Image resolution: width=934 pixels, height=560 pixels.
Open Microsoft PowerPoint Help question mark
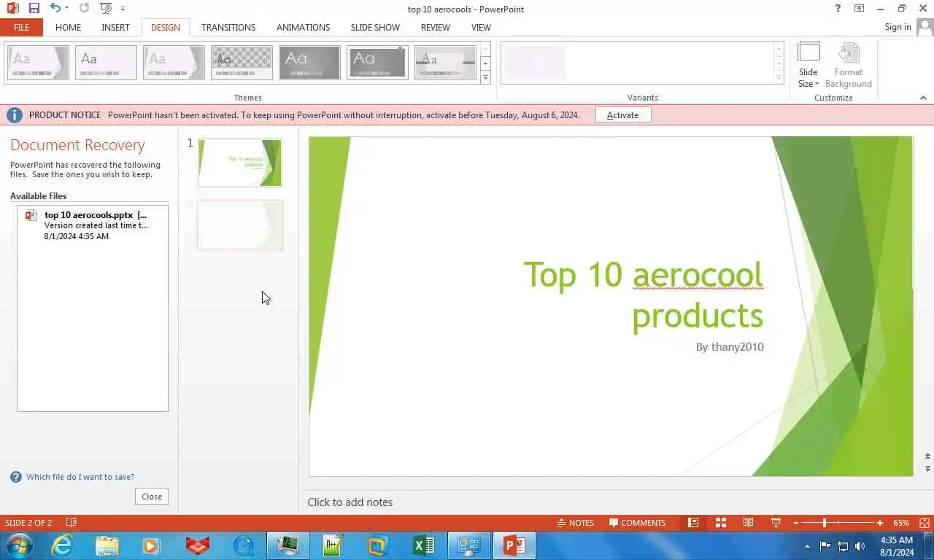pos(838,9)
